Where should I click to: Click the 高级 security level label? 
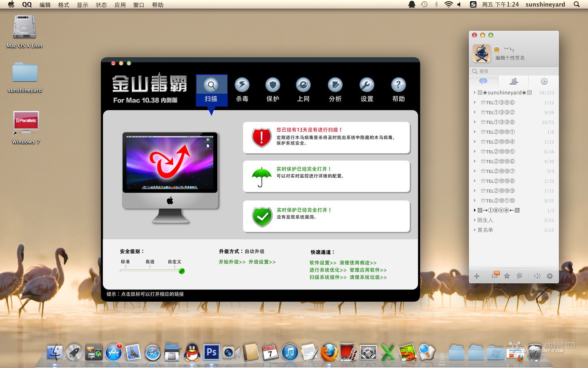[x=150, y=262]
